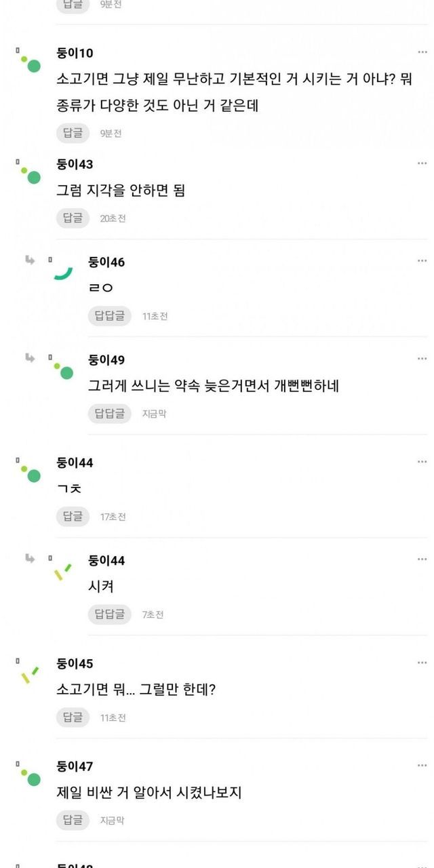Screen dimensions: 434x868
Task: Click 둥이10's green profile avatar
Action: (x=31, y=63)
